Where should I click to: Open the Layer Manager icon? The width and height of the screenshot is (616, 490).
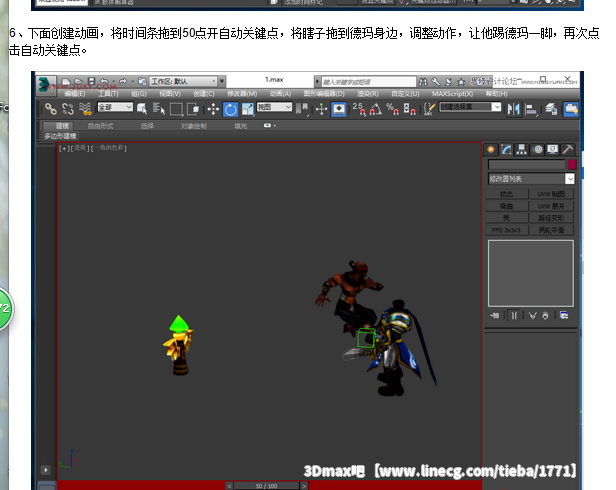pyautogui.click(x=552, y=109)
